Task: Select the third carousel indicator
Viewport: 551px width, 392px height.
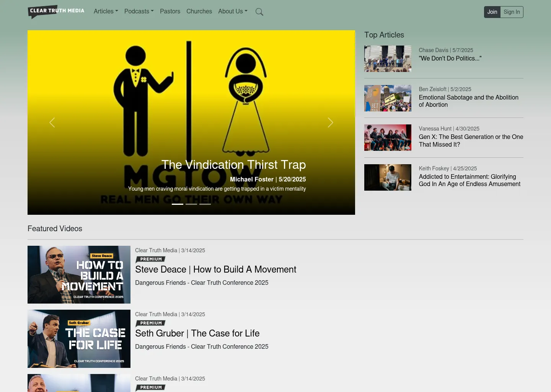Action: (205, 204)
